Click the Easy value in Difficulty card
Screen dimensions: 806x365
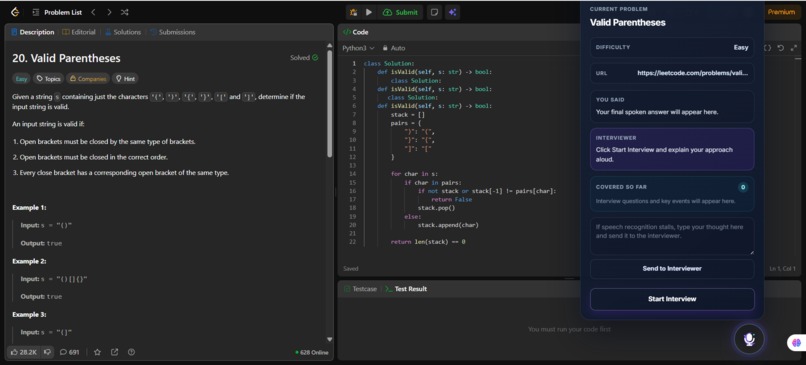(741, 47)
